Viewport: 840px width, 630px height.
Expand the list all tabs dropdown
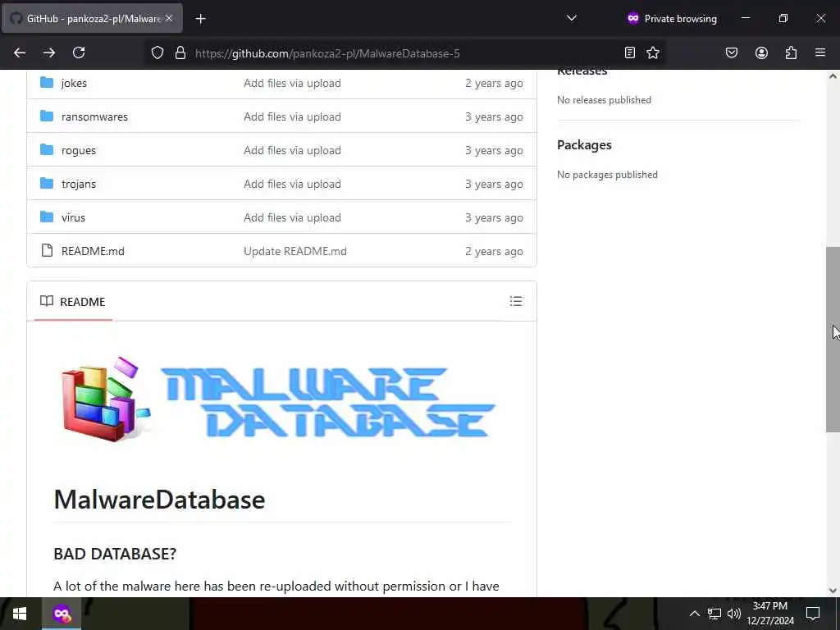(x=572, y=18)
